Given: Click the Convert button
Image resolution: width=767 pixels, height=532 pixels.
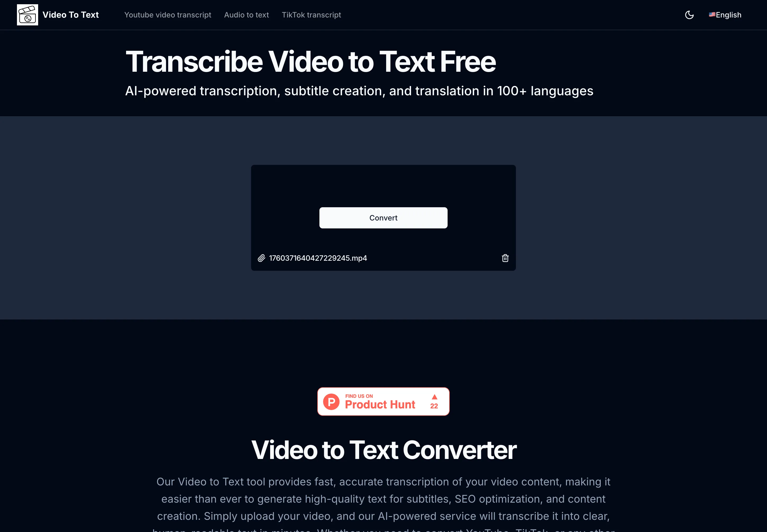Looking at the screenshot, I should coord(384,217).
